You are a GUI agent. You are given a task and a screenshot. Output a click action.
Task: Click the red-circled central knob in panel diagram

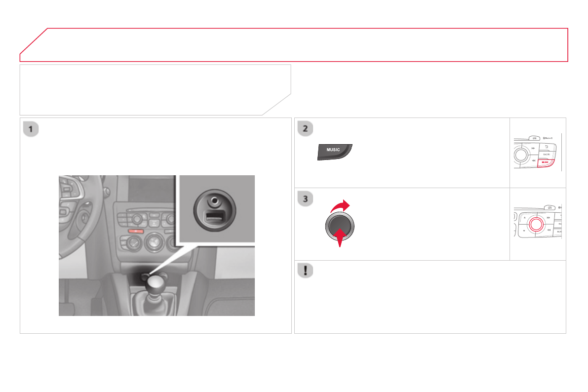click(x=536, y=224)
